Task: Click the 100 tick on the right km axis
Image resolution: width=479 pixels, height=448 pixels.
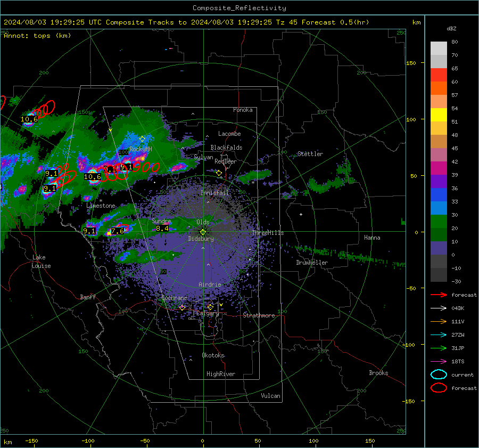Action: tap(411, 119)
